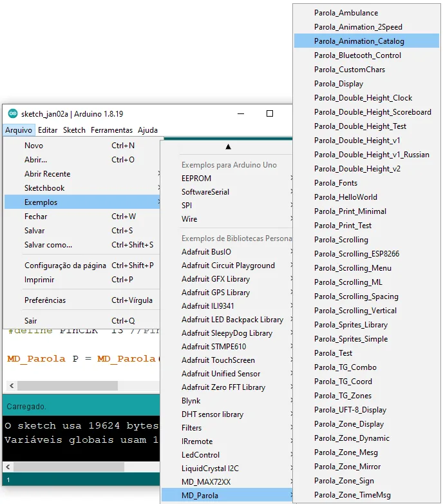Expand the Sketchbook submenu

(x=82, y=188)
